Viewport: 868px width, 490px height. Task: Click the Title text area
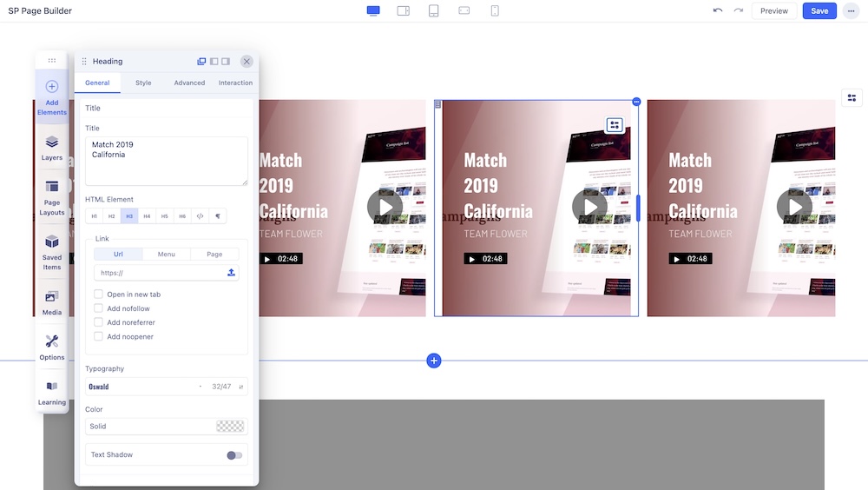point(166,160)
